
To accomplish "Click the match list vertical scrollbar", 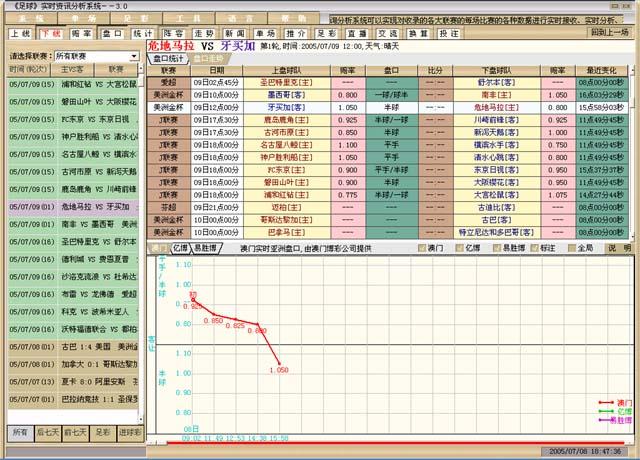I will (141, 243).
